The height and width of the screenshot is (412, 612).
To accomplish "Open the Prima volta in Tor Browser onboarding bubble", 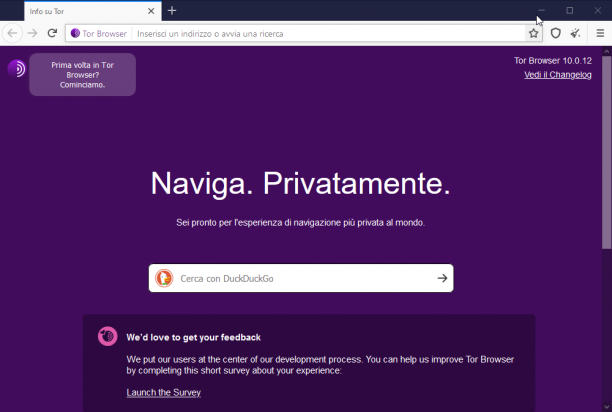I will point(82,75).
